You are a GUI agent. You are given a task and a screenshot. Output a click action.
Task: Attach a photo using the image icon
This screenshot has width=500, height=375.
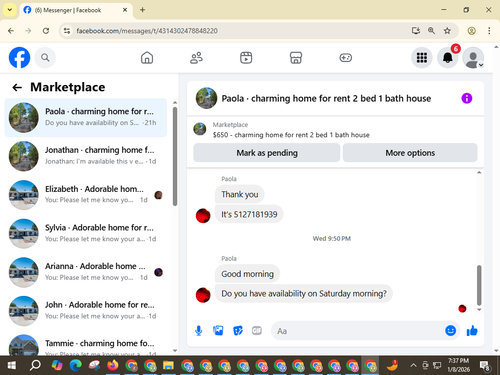pyautogui.click(x=218, y=330)
